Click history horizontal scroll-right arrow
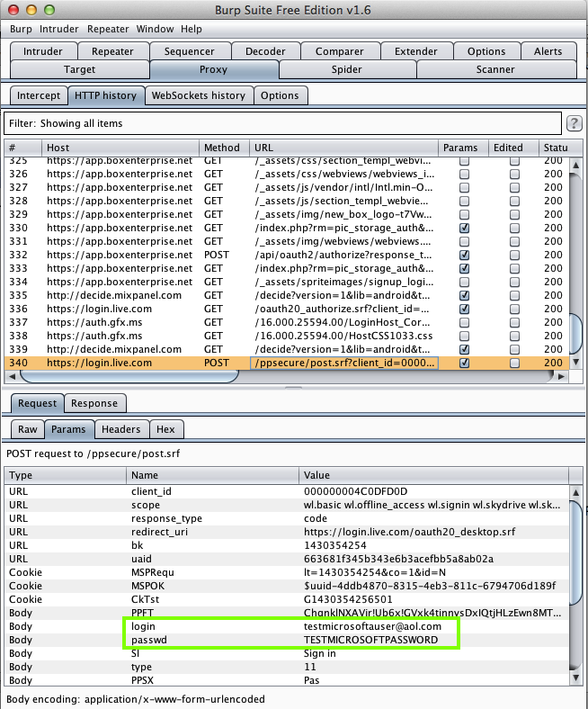The image size is (588, 709). (x=561, y=376)
